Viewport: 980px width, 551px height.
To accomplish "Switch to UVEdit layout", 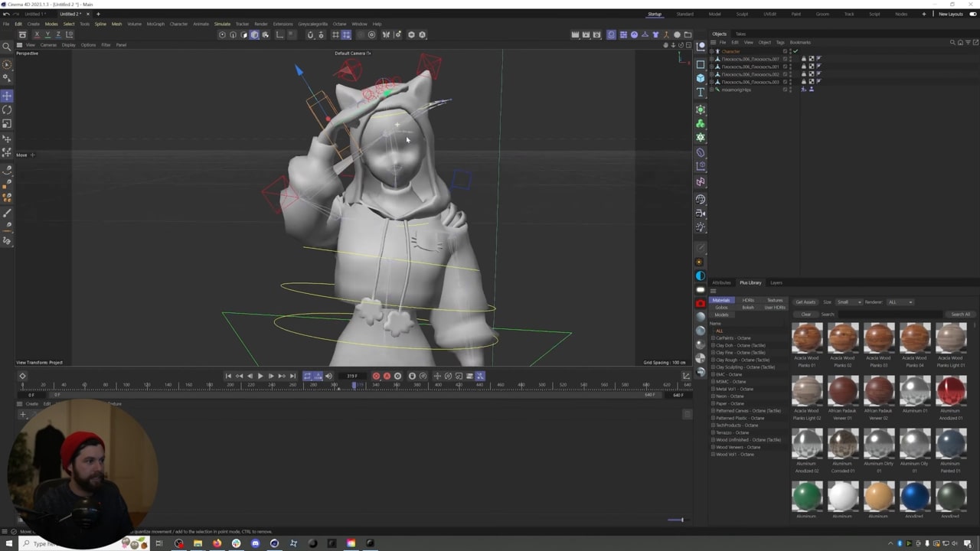I will coord(769,14).
